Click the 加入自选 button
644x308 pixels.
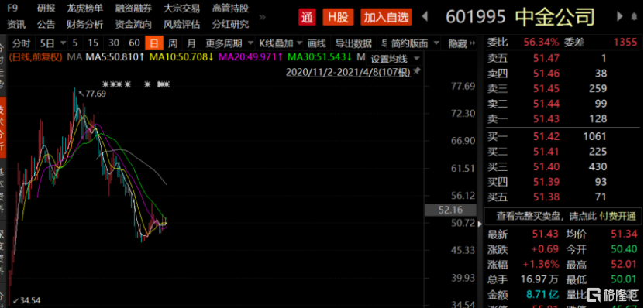click(387, 17)
